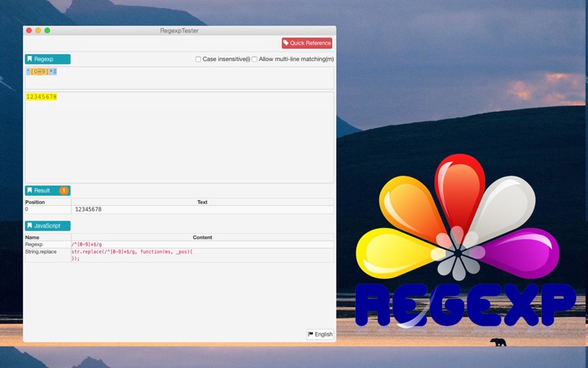The width and height of the screenshot is (588, 368).
Task: Click the Name column header
Action: [x=32, y=237]
